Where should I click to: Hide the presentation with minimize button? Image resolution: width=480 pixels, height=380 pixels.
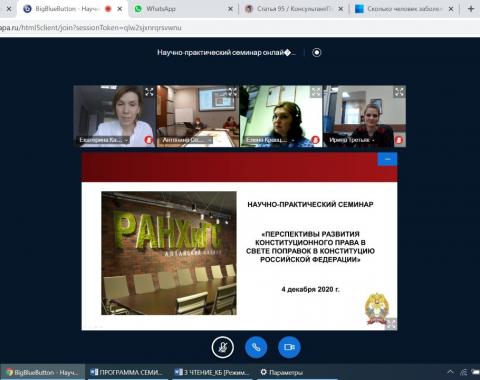(387, 159)
